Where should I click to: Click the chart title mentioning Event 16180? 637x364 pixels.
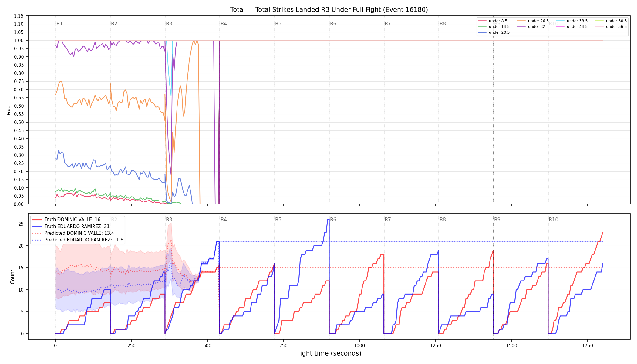(329, 10)
